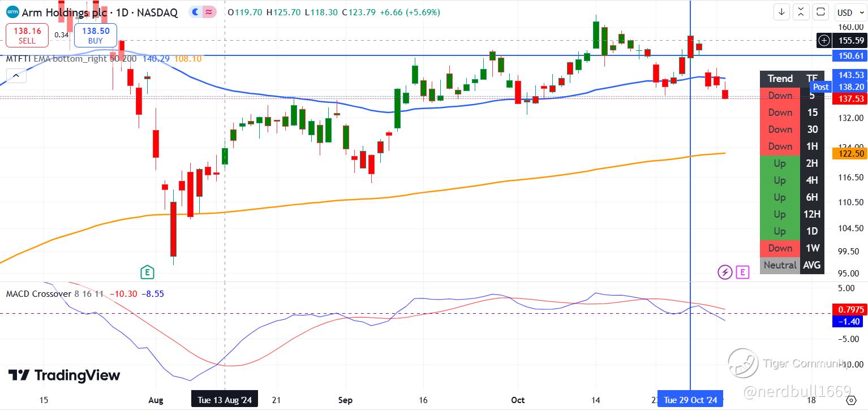Click the orange 122.50 EMA price label
868x411 pixels.
pyautogui.click(x=850, y=153)
